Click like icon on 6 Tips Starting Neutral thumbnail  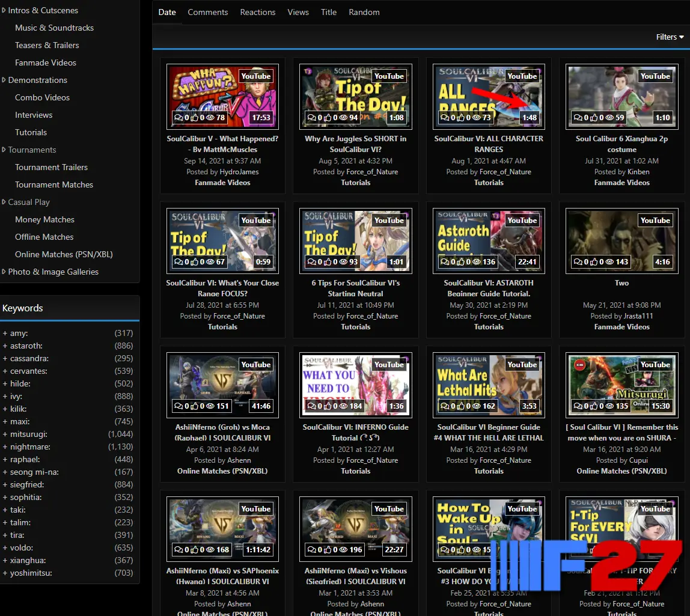[327, 262]
